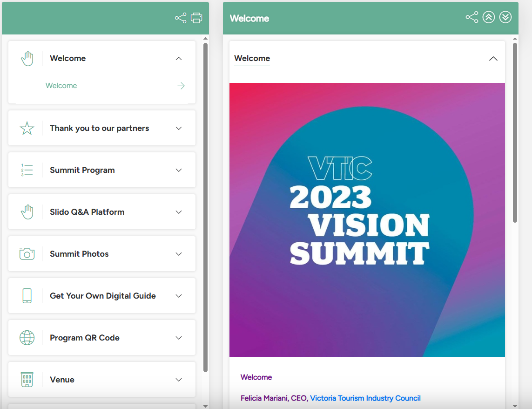Image resolution: width=532 pixels, height=409 pixels.
Task: Click the camera icon beside Summit Photos
Action: pos(27,254)
